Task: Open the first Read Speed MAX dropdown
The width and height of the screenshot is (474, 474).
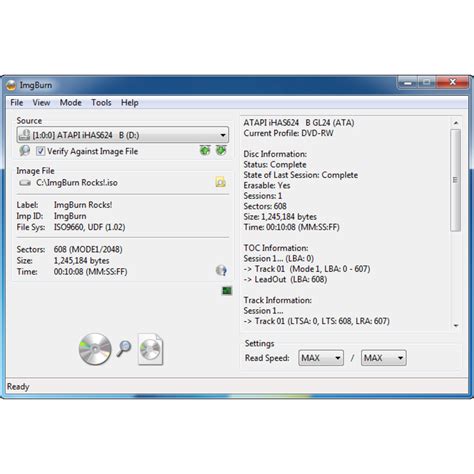Action: (321, 358)
